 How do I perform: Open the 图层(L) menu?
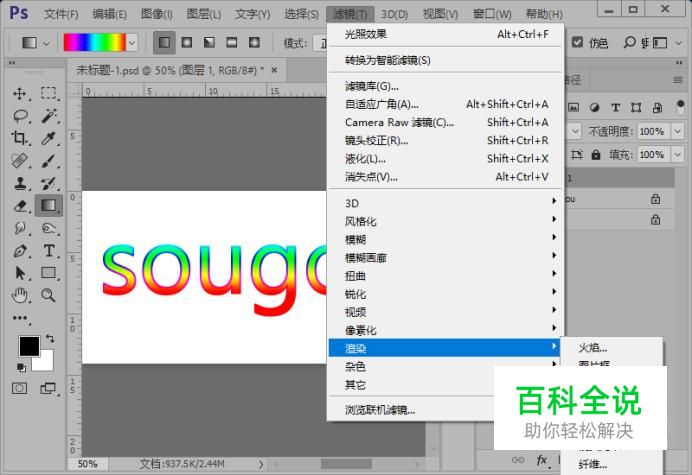pos(203,14)
